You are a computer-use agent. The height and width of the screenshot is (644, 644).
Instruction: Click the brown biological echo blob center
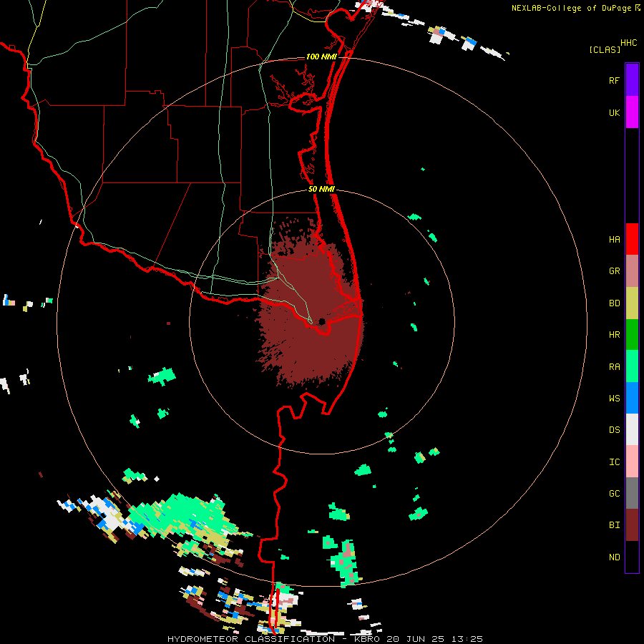[310, 306]
